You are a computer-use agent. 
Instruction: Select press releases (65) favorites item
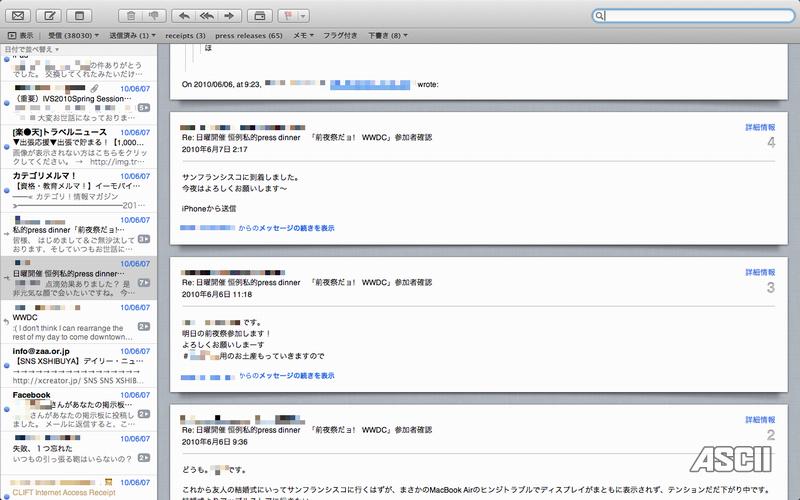(248, 35)
